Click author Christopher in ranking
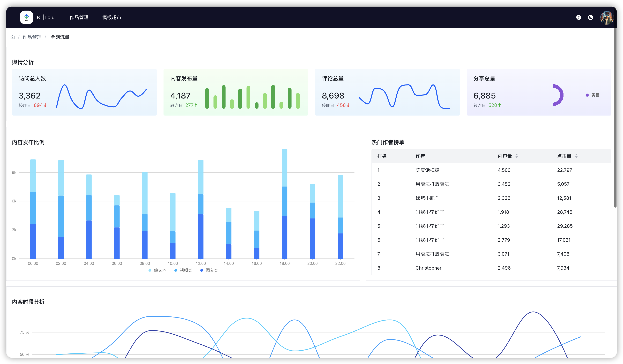623x364 pixels. (428, 268)
